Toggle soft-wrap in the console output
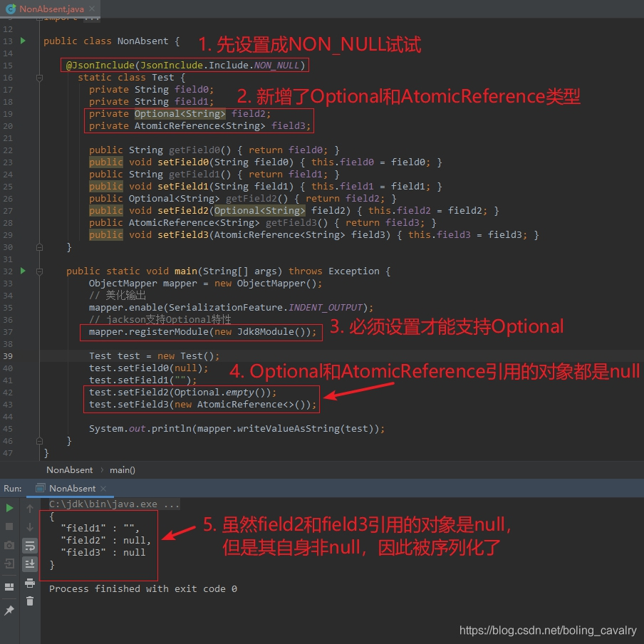Image resolution: width=644 pixels, height=644 pixels. 30,546
